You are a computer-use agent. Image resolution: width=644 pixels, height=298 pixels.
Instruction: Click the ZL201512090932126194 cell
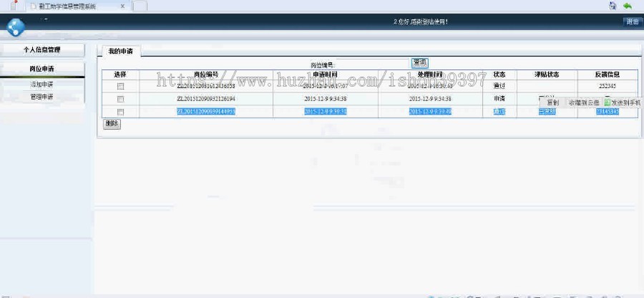[206, 99]
